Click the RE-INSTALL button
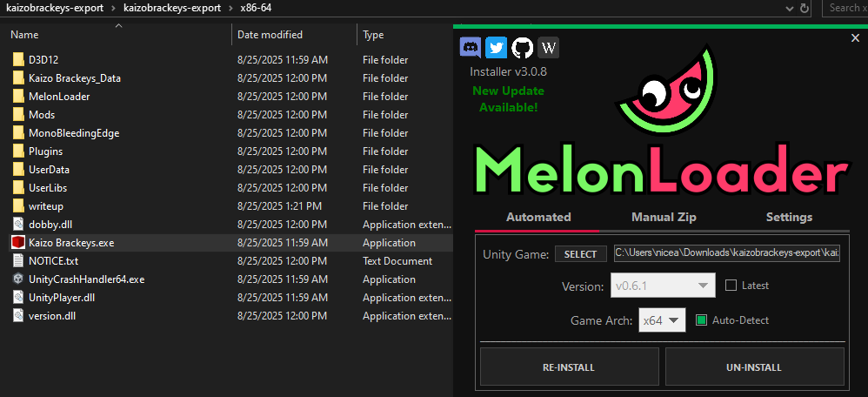Viewport: 868px width, 397px height. click(x=569, y=367)
